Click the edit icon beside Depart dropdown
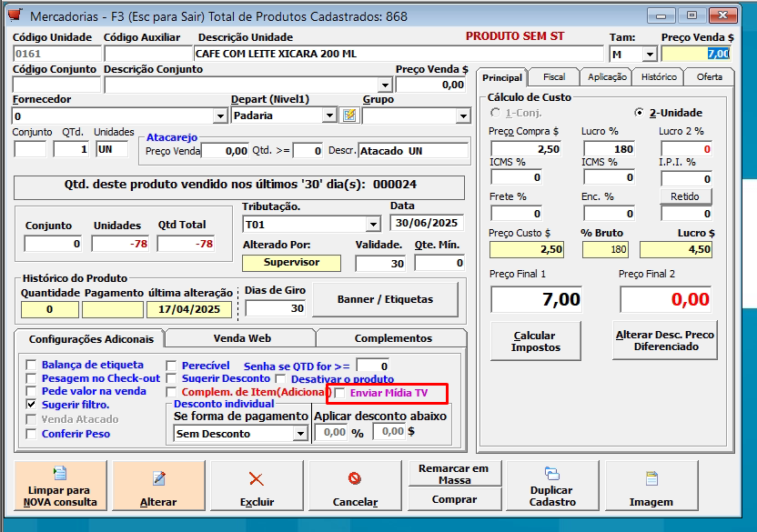Viewport: 757px width, 532px height. point(349,115)
